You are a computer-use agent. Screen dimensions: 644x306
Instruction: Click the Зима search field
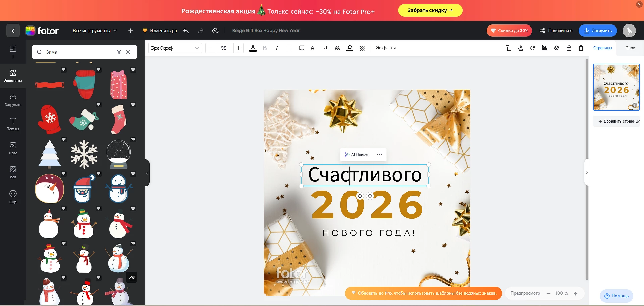(x=79, y=52)
